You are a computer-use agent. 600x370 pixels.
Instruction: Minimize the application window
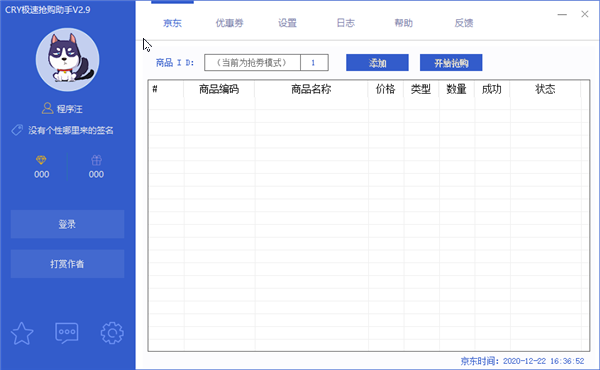point(562,15)
